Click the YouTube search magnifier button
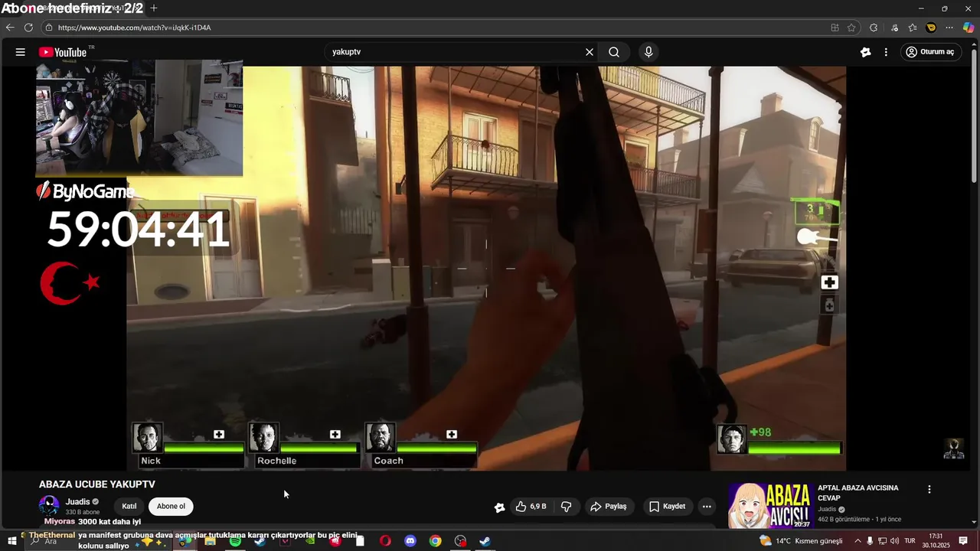This screenshot has width=980, height=551. click(x=614, y=52)
